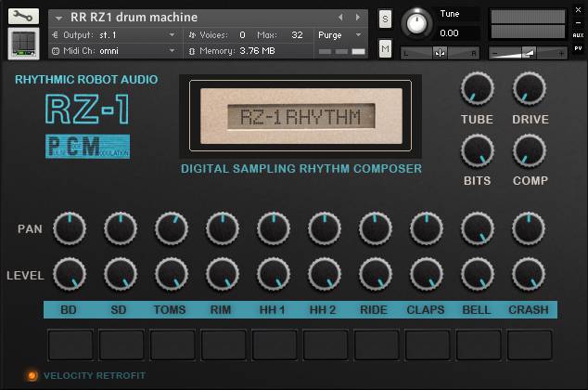The width and height of the screenshot is (588, 390).
Task: Click the TOMS level knob
Action: 172,274
